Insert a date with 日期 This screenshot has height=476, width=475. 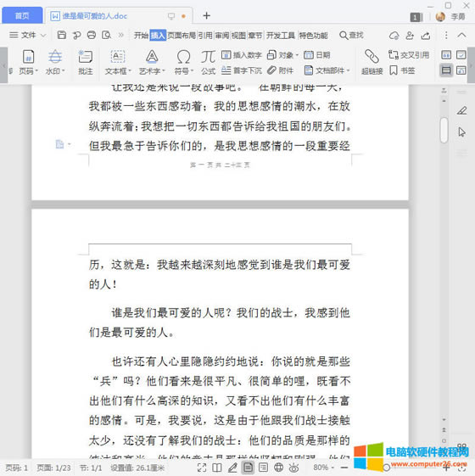click(x=317, y=55)
